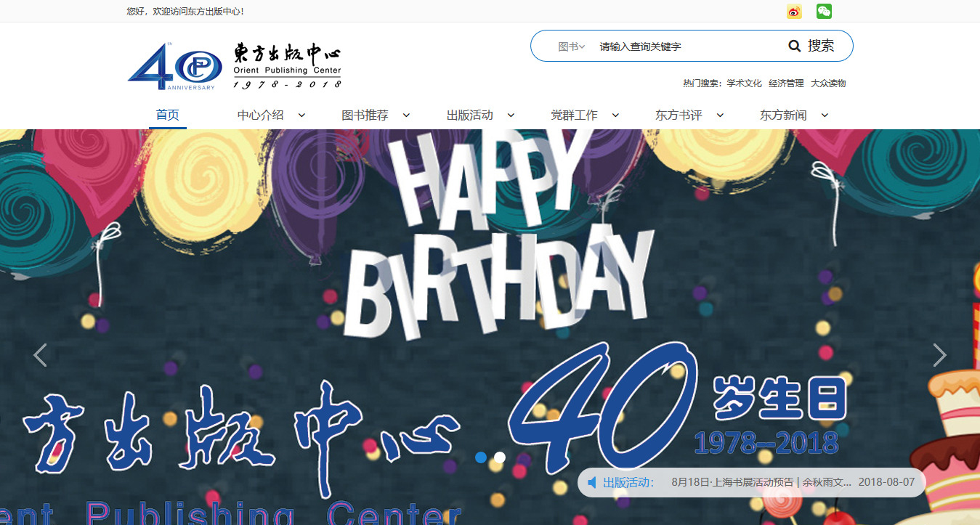Expand the 中心介绍 menu chevron
980x525 pixels.
point(302,115)
